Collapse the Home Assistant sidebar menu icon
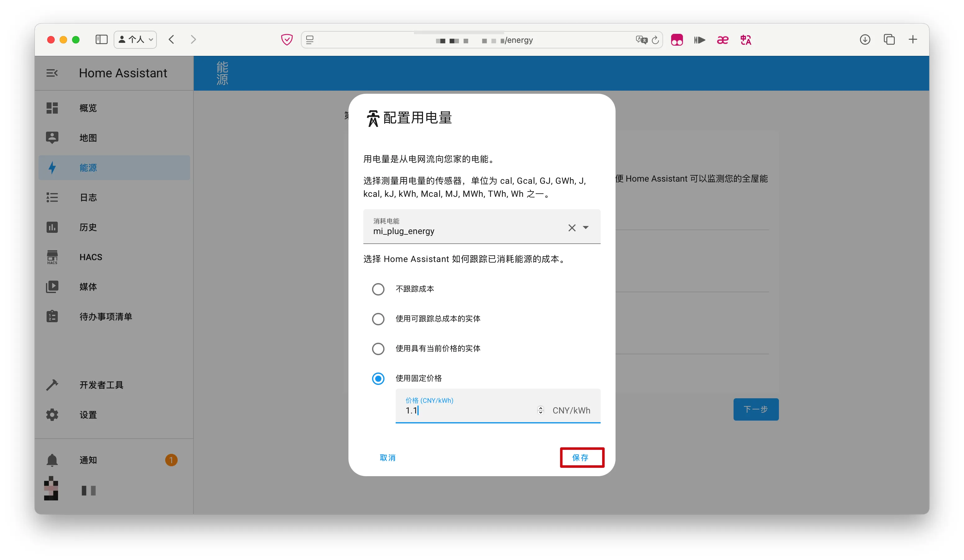 point(52,73)
